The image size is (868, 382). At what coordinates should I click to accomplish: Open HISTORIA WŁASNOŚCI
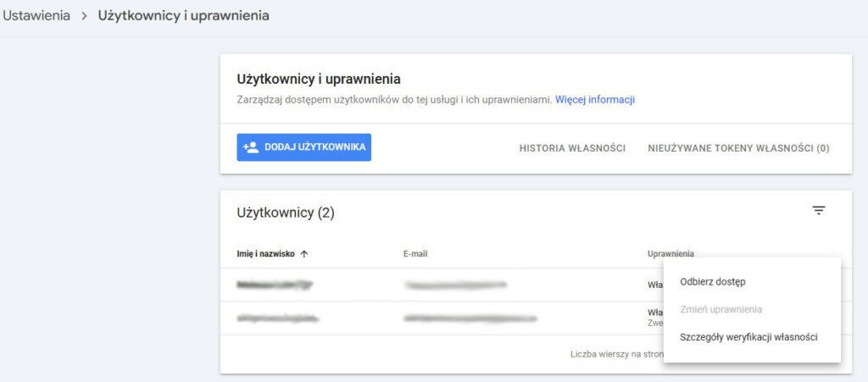pyautogui.click(x=572, y=148)
